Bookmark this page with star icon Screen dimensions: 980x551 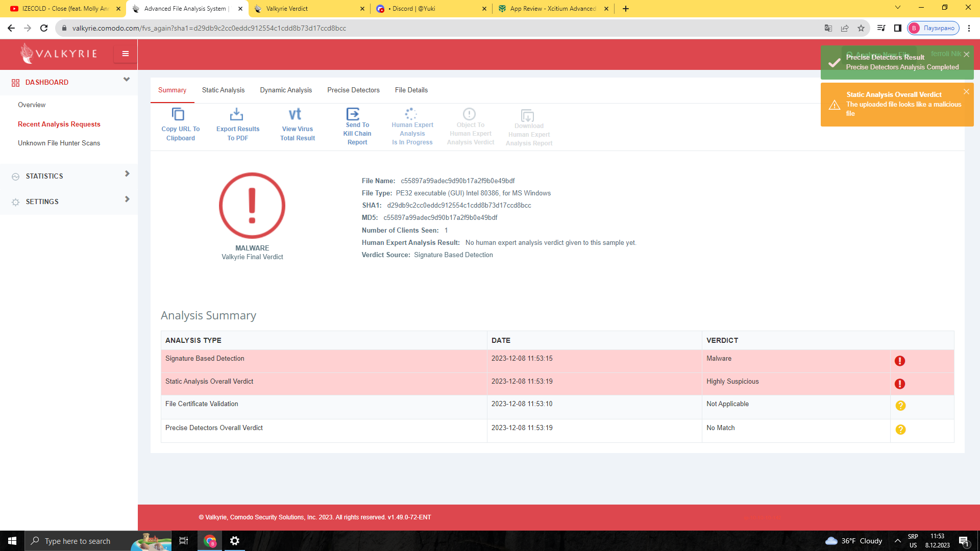[x=861, y=28]
